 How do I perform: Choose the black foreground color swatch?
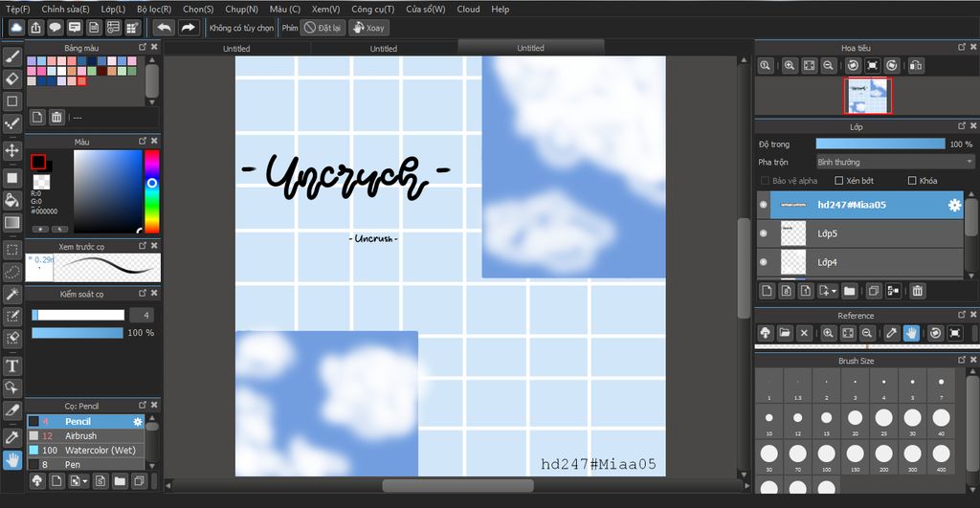(x=38, y=162)
